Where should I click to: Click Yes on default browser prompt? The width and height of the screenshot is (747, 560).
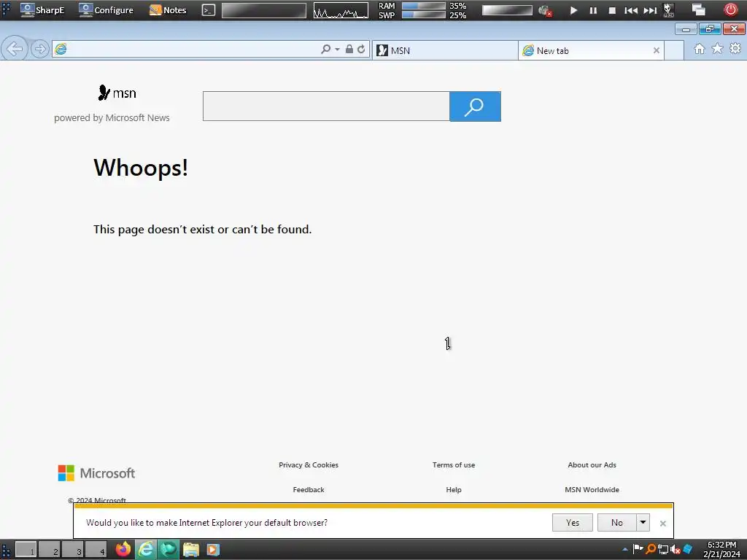572,522
